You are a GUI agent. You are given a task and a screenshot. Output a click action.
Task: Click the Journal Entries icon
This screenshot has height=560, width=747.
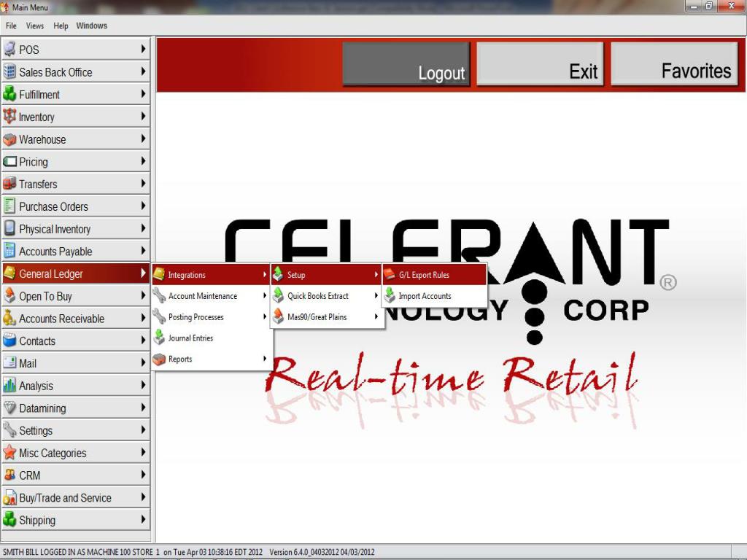[160, 337]
